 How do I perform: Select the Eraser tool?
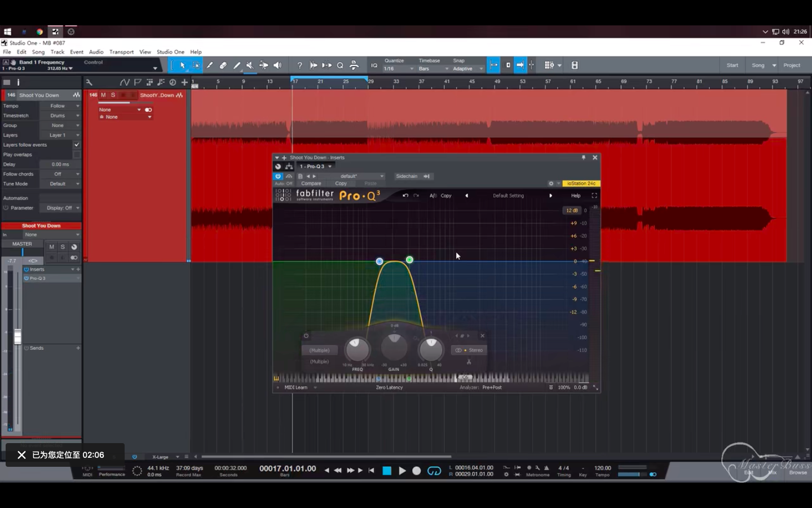(x=223, y=65)
